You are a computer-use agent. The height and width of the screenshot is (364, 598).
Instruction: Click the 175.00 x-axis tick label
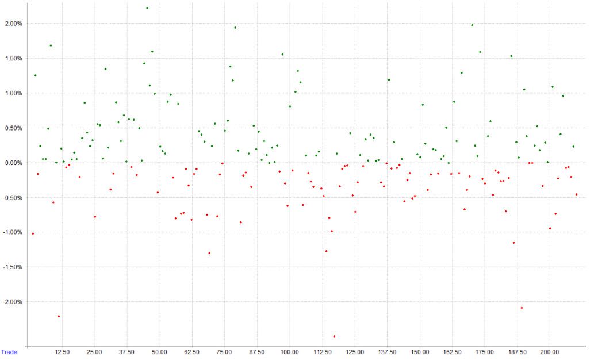click(x=485, y=352)
